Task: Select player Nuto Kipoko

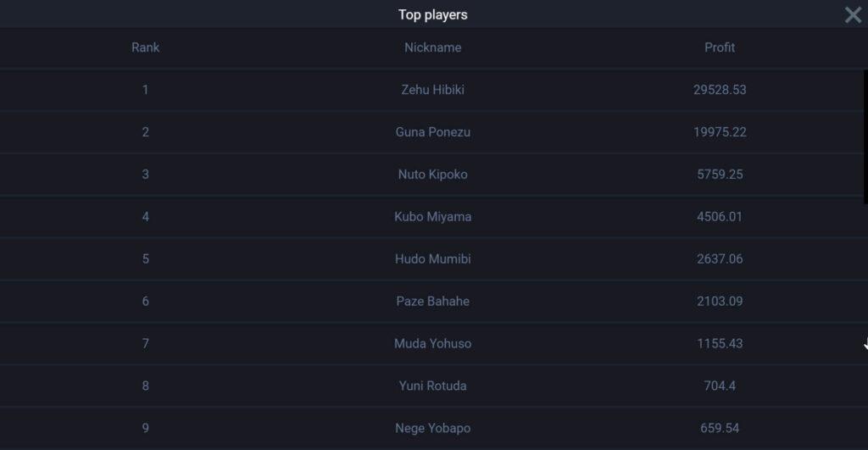Action: coord(432,175)
